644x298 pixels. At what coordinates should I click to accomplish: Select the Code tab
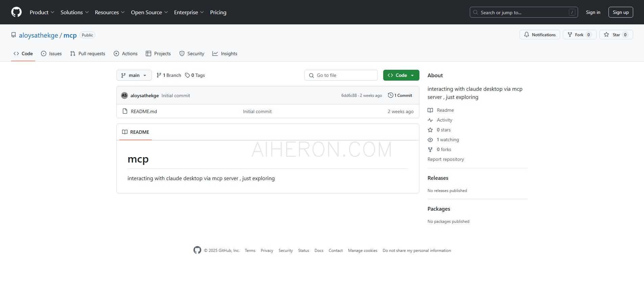[23, 54]
